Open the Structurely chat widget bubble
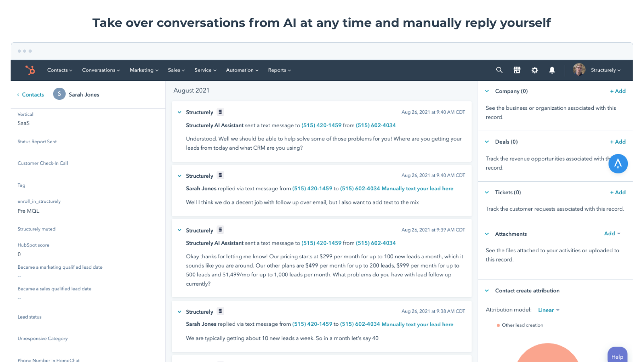The image size is (644, 362). pyautogui.click(x=618, y=164)
